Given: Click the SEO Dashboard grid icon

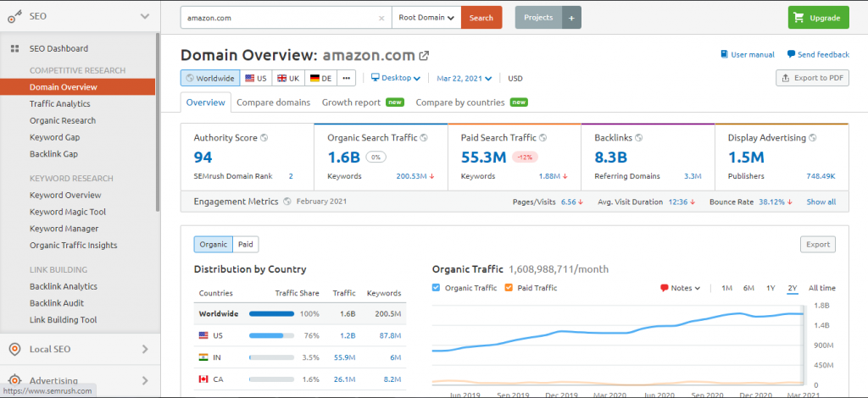Looking at the screenshot, I should tap(15, 48).
